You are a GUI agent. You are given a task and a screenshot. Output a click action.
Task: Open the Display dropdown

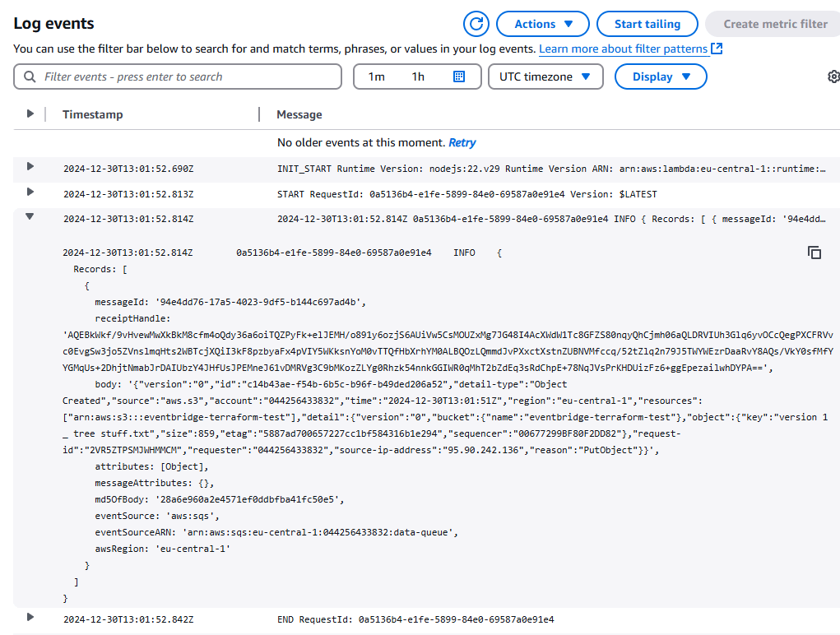(661, 76)
